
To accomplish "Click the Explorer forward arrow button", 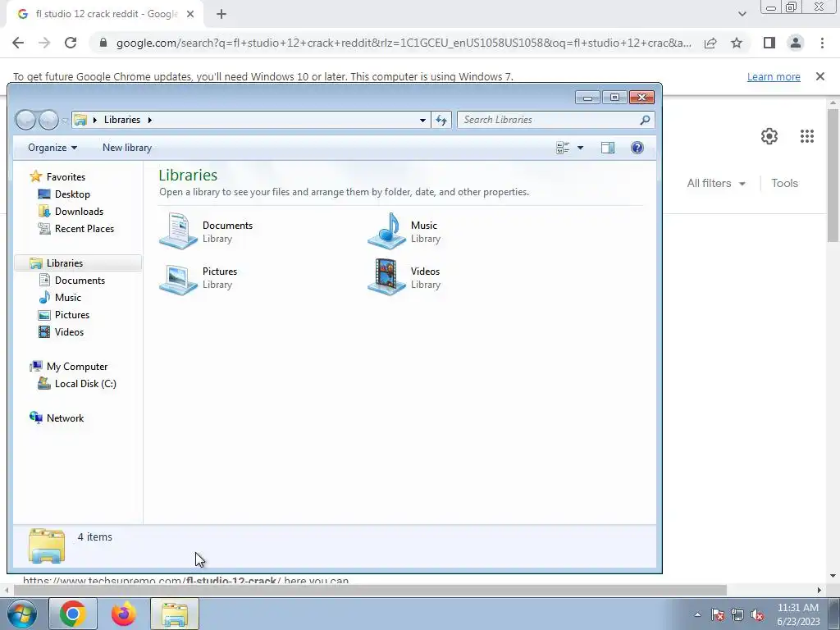I will pyautogui.click(x=48, y=120).
